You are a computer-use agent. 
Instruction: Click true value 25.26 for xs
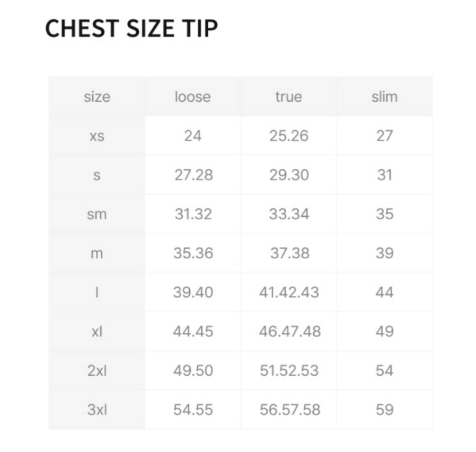point(289,136)
